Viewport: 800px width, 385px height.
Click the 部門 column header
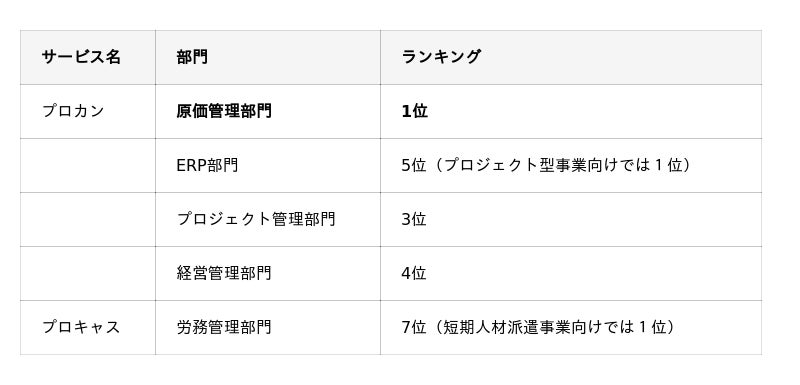(x=268, y=57)
